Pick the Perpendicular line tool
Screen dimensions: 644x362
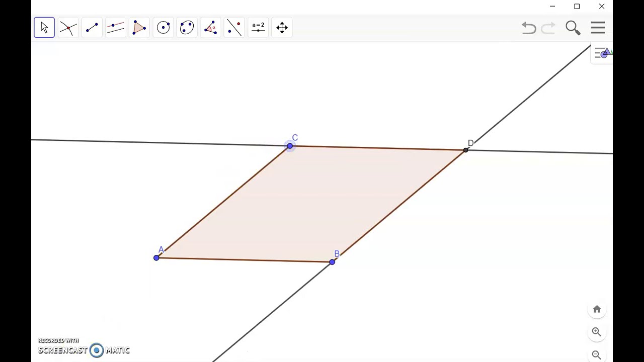pos(115,28)
